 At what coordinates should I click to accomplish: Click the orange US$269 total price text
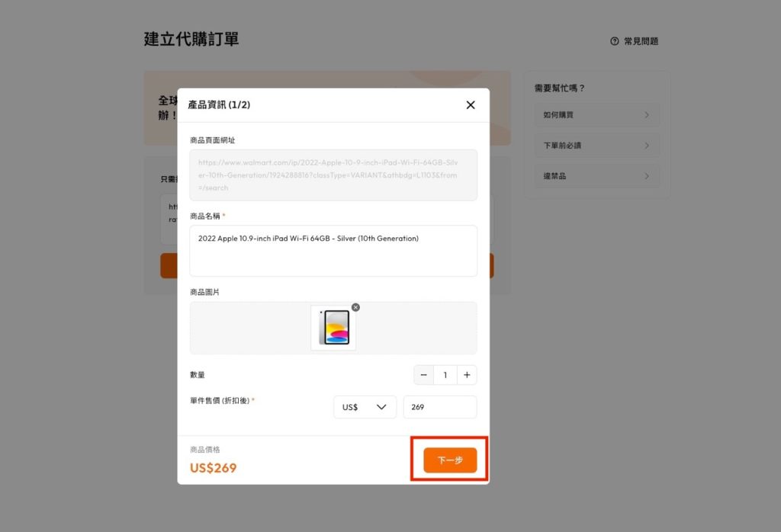214,467
